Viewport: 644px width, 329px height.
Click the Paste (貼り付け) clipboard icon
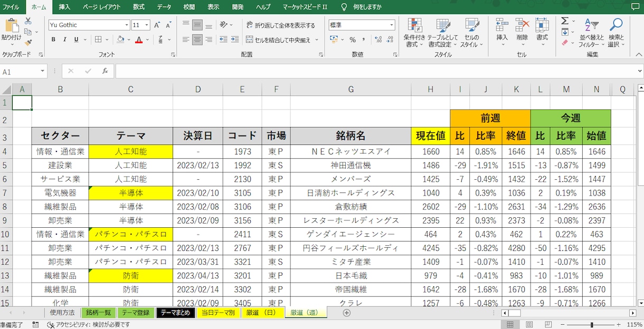[12, 25]
